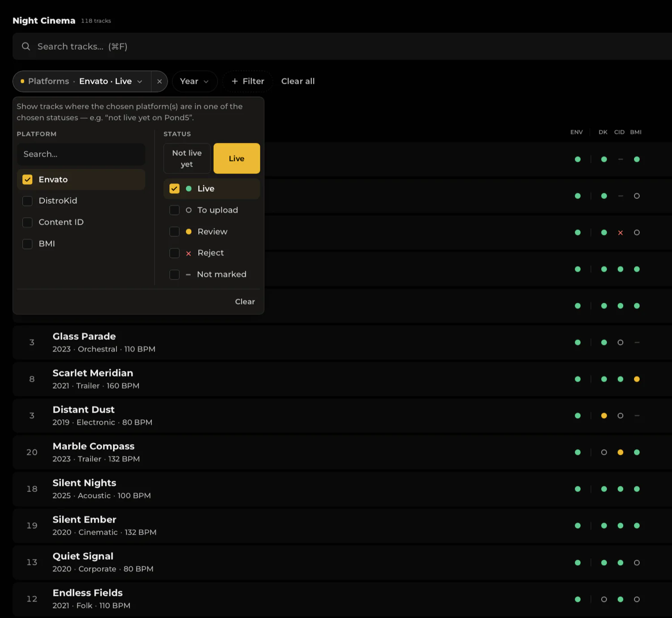Click Distant Dust Envato green dot

click(577, 416)
